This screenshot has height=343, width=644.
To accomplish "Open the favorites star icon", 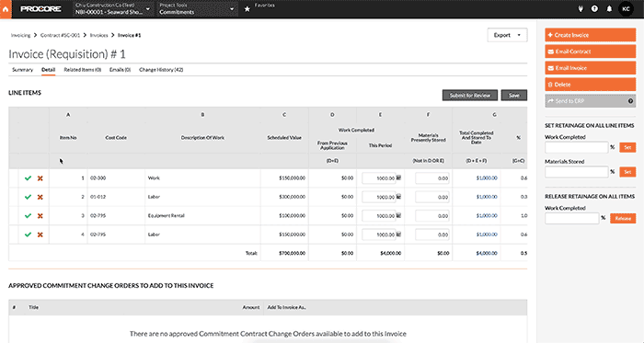I will 247,9.
